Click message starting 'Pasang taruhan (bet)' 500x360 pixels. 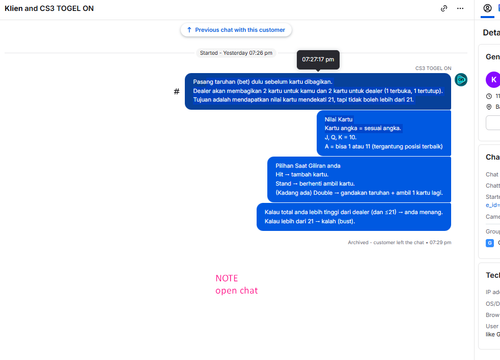point(318,91)
